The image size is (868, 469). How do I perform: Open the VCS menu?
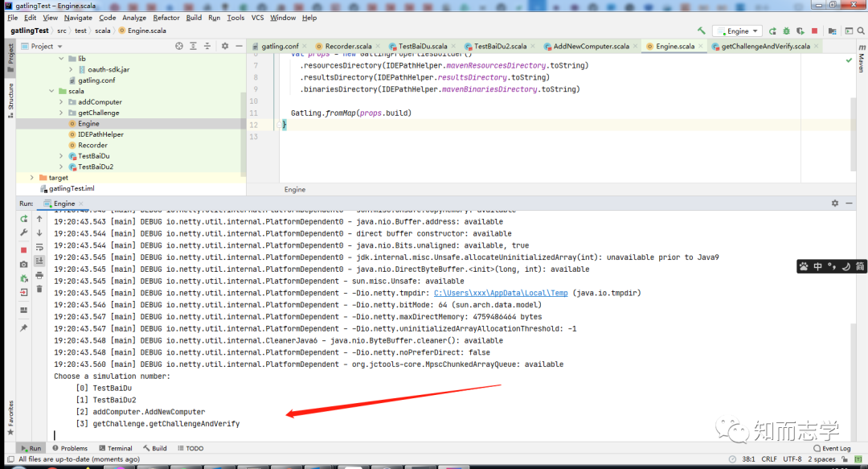click(x=257, y=18)
